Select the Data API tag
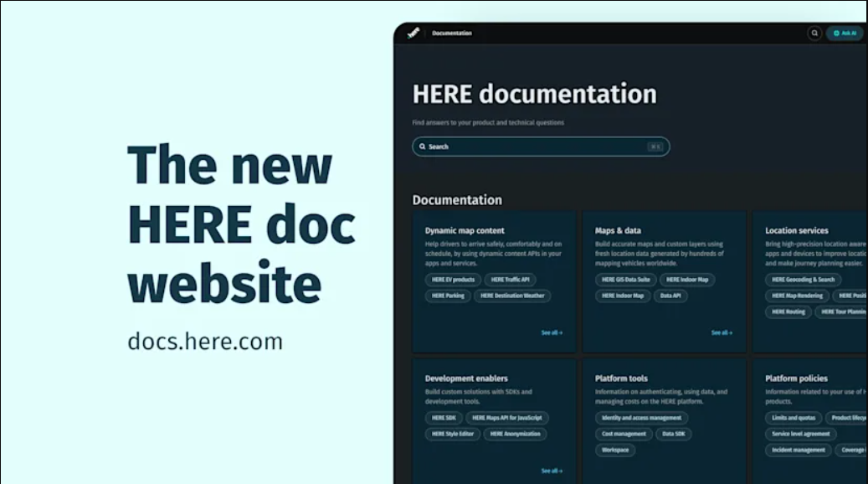Screen dimensions: 868x484 (670, 296)
